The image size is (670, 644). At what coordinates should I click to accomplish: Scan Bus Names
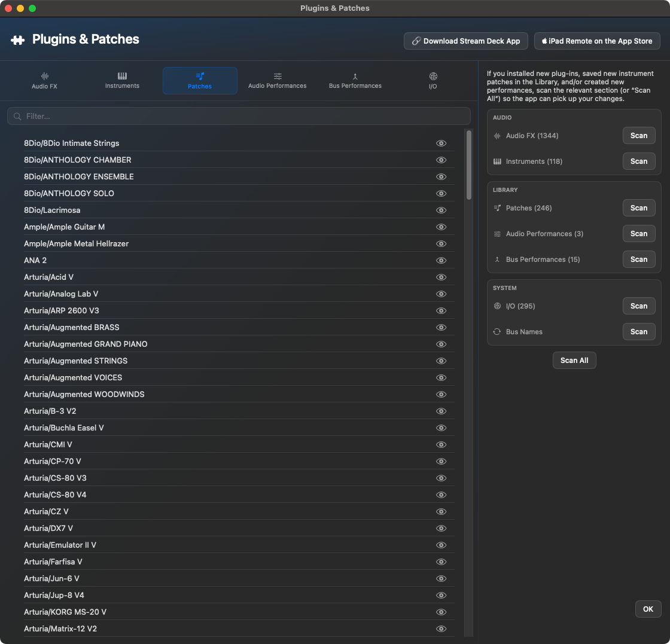click(639, 332)
